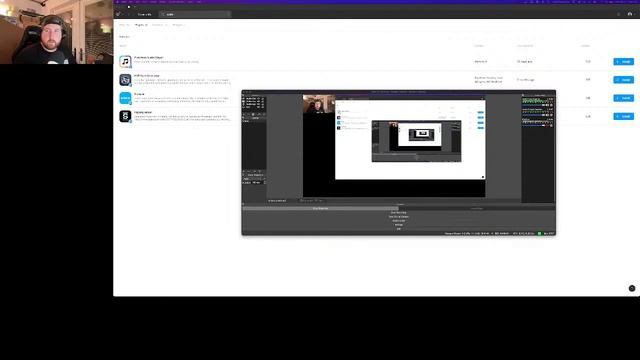This screenshot has width=640, height=360.
Task: Click Start Virtual Camera in the OBS controls
Action: click(x=398, y=217)
